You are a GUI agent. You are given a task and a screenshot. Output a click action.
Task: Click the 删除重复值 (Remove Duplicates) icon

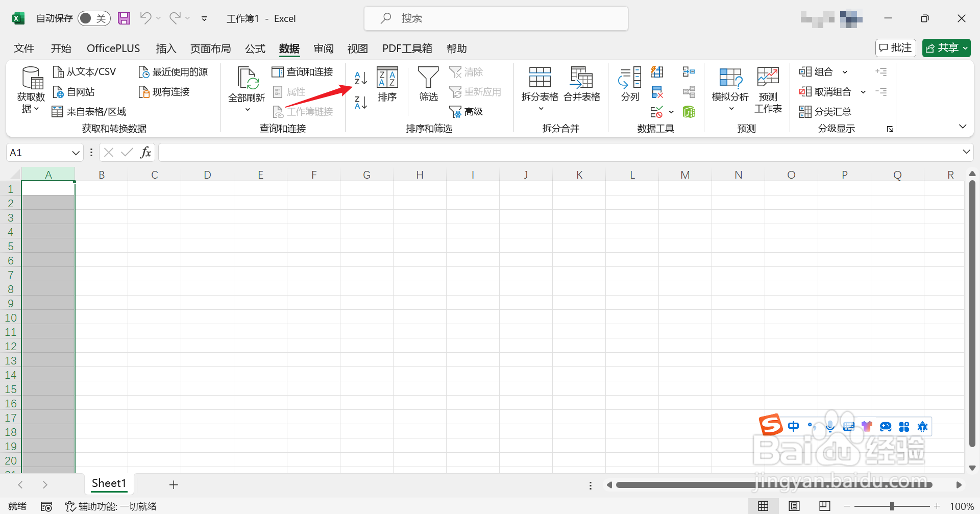coord(657,92)
